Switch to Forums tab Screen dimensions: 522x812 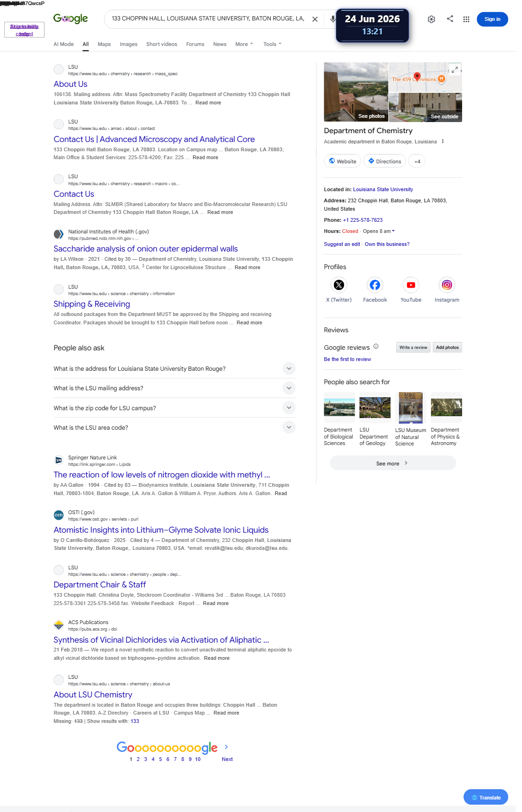point(195,44)
